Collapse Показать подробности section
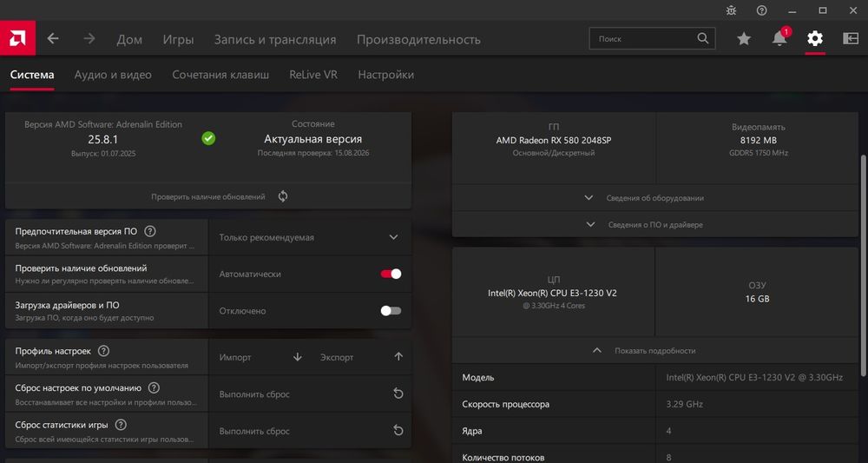 click(654, 351)
